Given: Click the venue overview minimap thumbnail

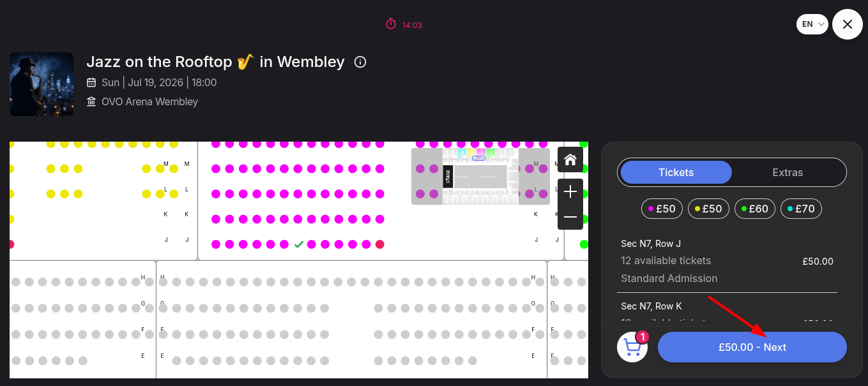Looking at the screenshot, I should 480,176.
